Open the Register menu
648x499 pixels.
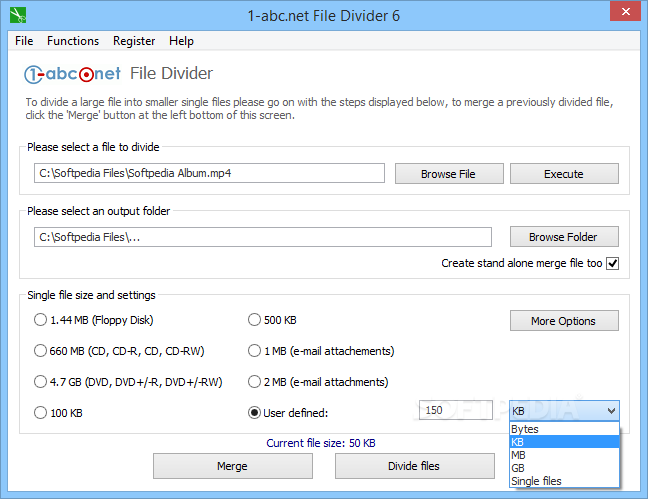tap(134, 41)
